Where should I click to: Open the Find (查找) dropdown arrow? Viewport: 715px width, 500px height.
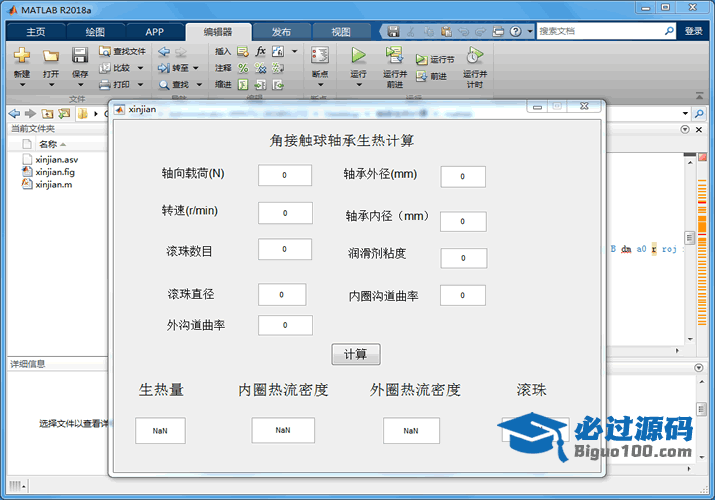(x=199, y=85)
